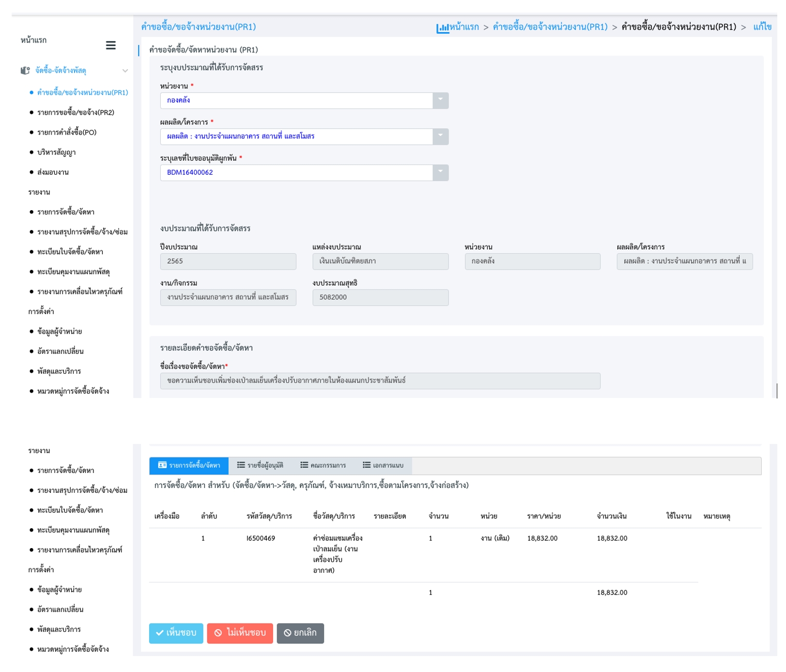Open คำขอซื้อ/ขอจ้างหน่วยงาน(PR1) sidebar item
The height and width of the screenshot is (672, 786).
pos(82,92)
